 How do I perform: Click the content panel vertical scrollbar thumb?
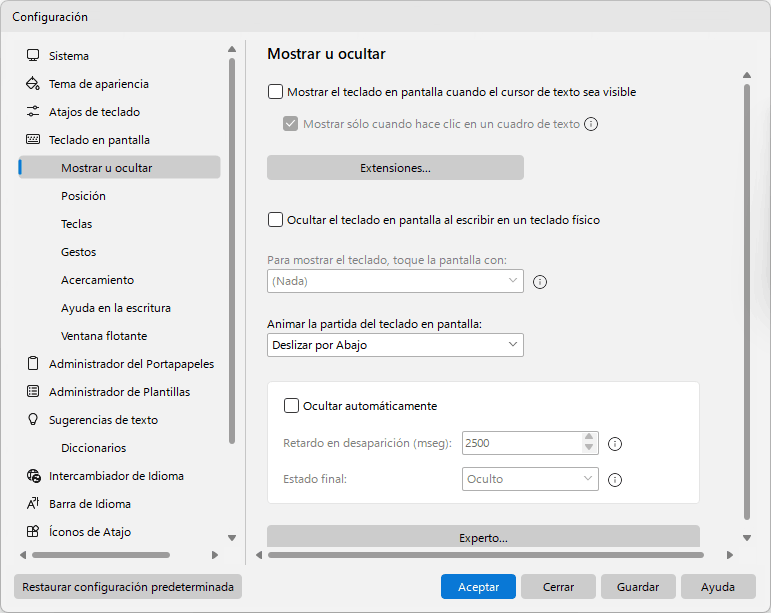pos(747,302)
